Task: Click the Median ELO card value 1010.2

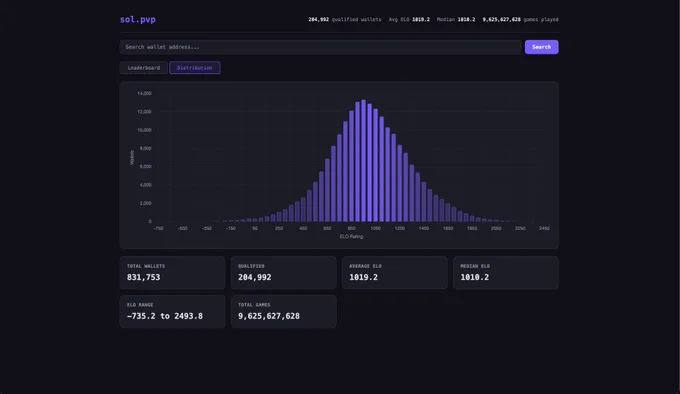Action: pos(474,277)
